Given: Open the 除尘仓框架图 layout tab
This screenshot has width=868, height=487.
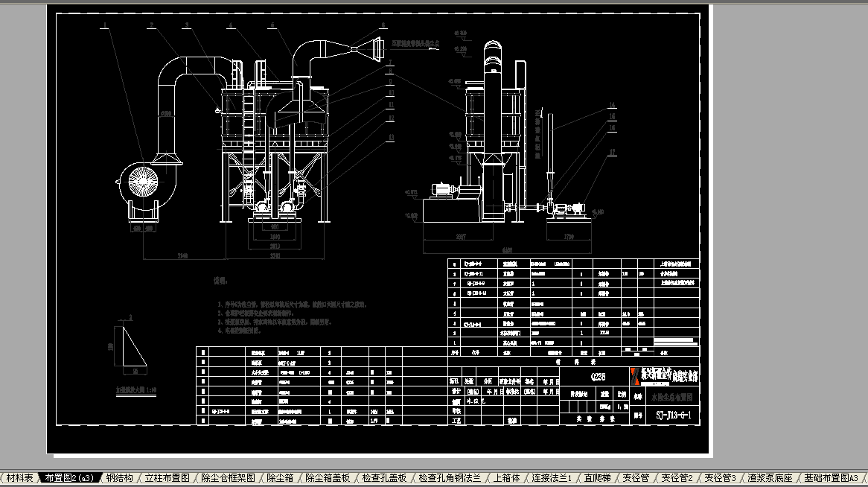Looking at the screenshot, I should pyautogui.click(x=228, y=477).
